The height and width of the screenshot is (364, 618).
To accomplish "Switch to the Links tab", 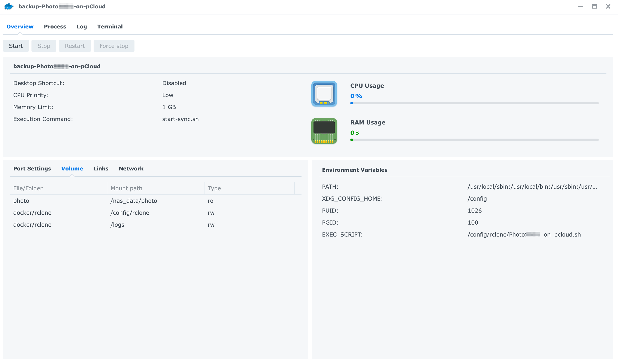I will coord(101,169).
